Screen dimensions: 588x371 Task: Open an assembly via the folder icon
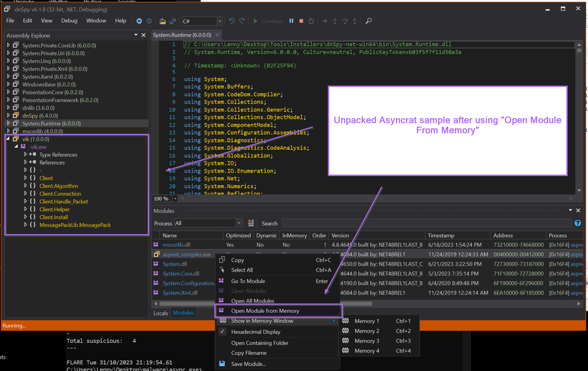(162, 21)
